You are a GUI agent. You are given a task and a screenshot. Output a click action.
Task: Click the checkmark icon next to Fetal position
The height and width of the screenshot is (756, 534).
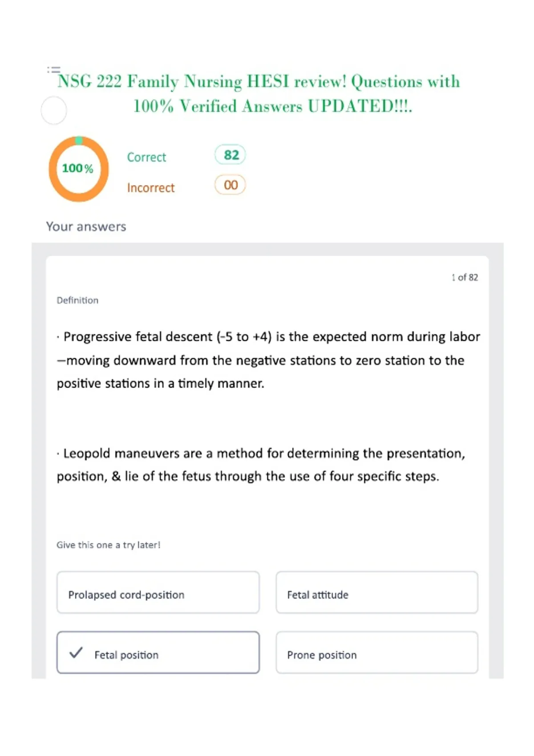point(76,652)
